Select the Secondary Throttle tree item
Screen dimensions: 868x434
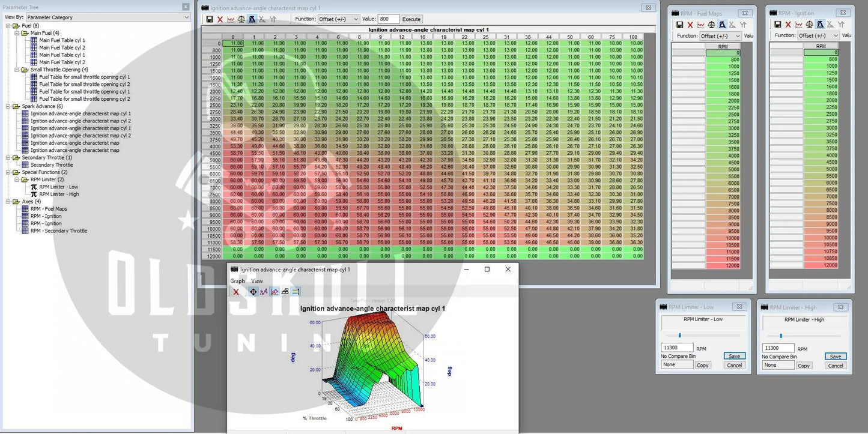coord(52,164)
